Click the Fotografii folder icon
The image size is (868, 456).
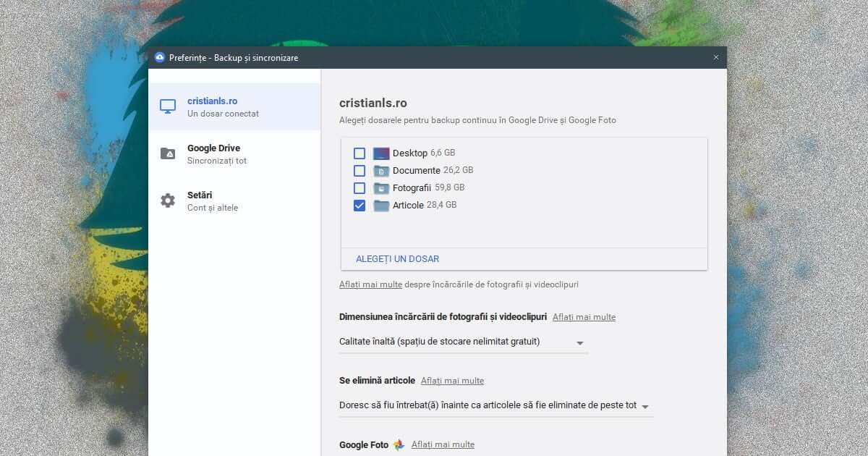pyautogui.click(x=381, y=188)
